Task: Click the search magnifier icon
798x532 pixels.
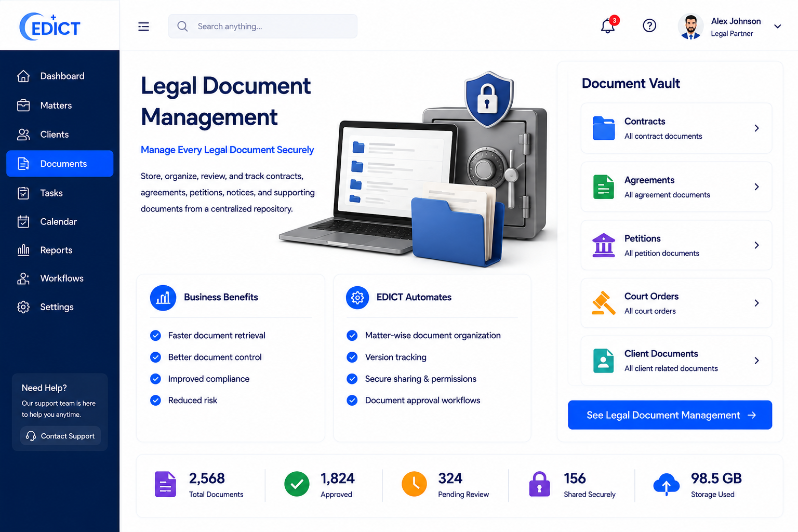Action: pyautogui.click(x=182, y=26)
